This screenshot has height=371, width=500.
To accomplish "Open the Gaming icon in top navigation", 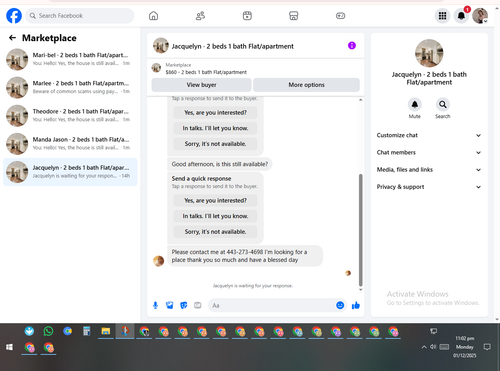I will pos(340,16).
